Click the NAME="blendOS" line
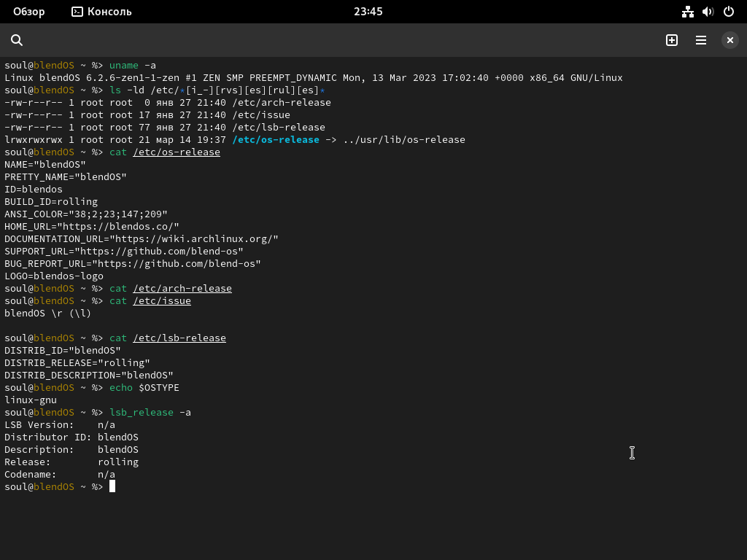Screen dimensions: 747x560 tap(45, 164)
